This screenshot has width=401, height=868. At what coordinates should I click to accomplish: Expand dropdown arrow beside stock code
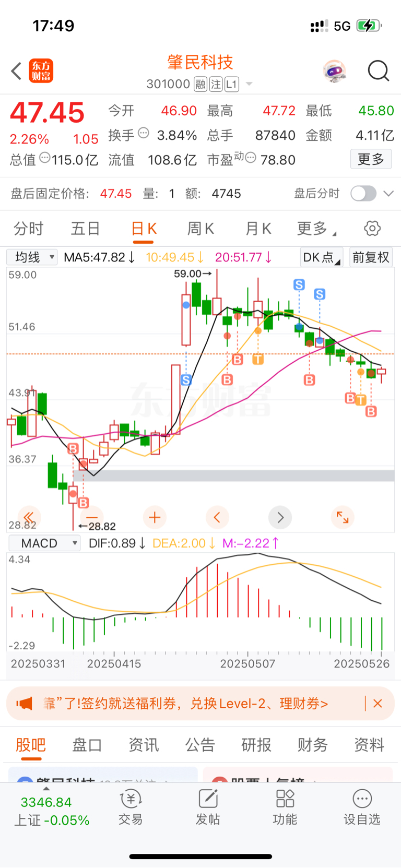249,85
